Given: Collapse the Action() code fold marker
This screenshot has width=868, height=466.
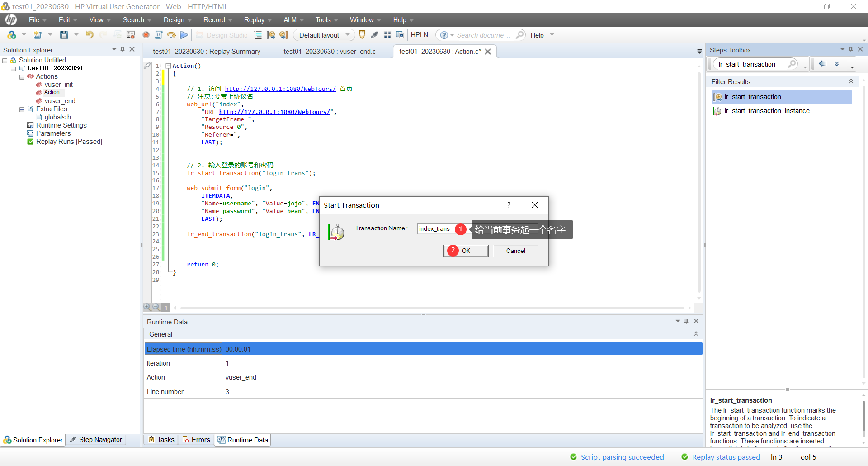Looking at the screenshot, I should tap(168, 66).
